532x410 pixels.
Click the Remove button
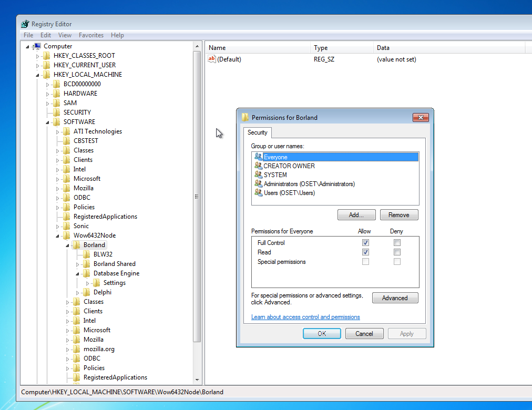(399, 215)
